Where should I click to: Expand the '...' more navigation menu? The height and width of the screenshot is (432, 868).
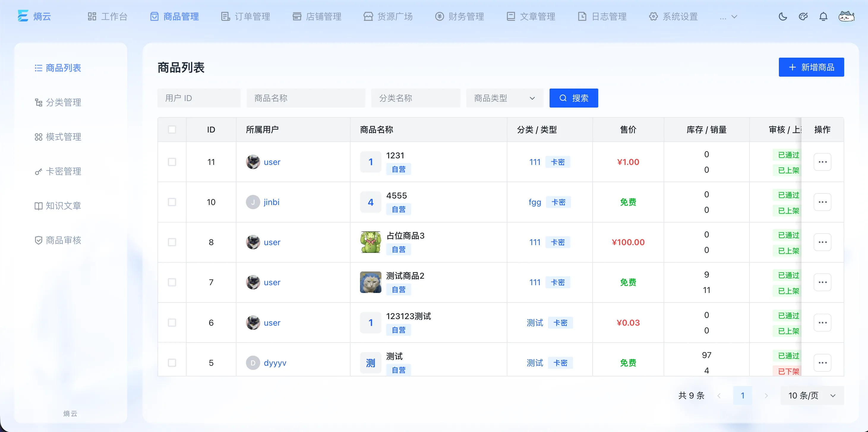pos(728,17)
